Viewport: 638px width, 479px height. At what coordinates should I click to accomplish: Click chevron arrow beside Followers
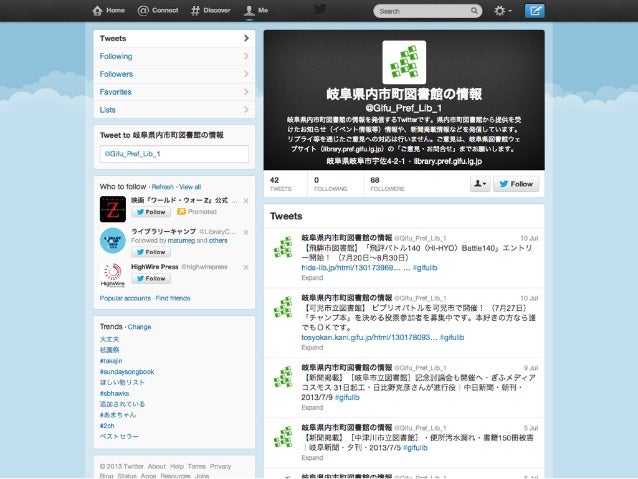[246, 74]
